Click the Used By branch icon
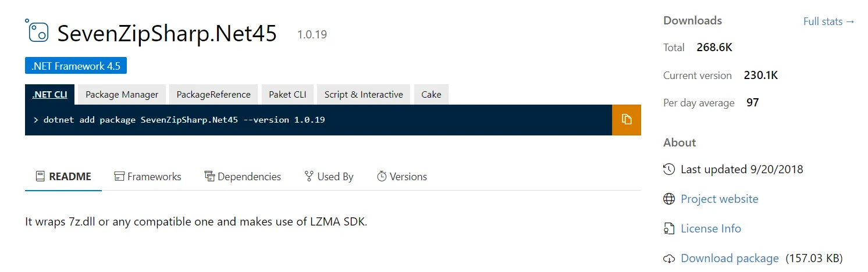This screenshot has width=868, height=272. click(310, 176)
